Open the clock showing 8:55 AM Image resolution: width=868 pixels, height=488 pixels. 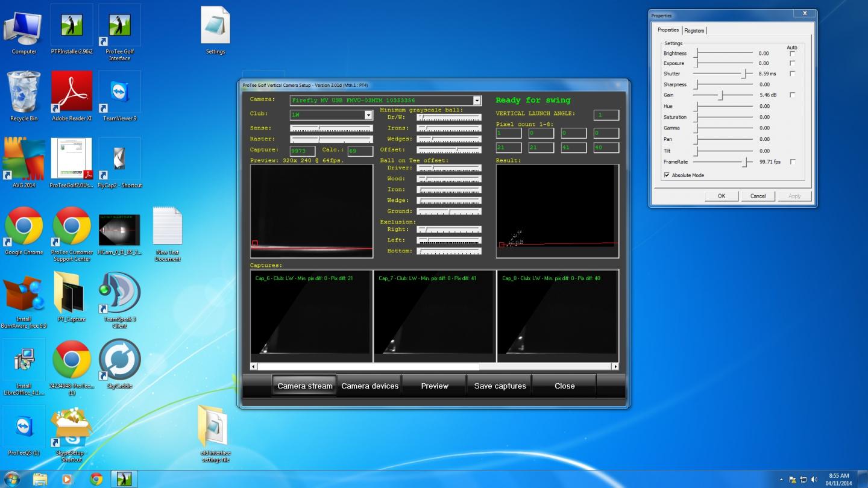click(x=838, y=480)
